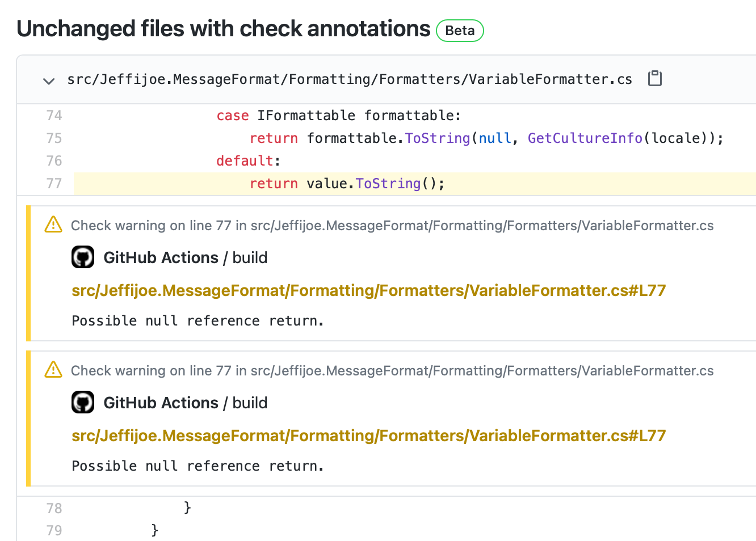Click the highlighted "return value.ToString();" code line
The width and height of the screenshot is (756, 541).
415,184
